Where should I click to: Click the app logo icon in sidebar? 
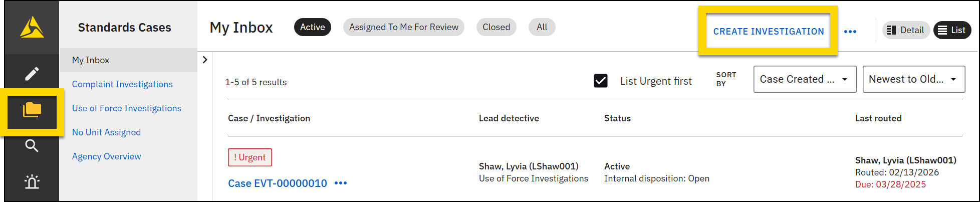[x=32, y=27]
